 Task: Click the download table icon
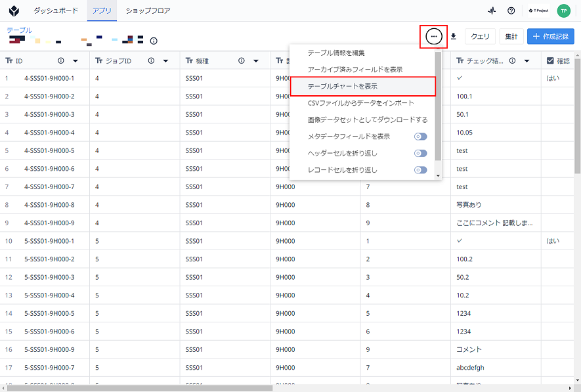point(454,36)
